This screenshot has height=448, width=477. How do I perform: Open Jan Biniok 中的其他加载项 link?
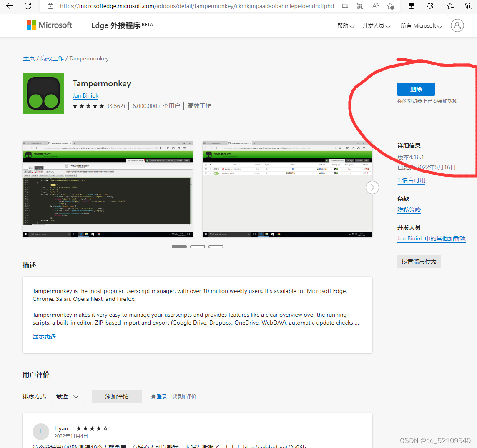(432, 238)
